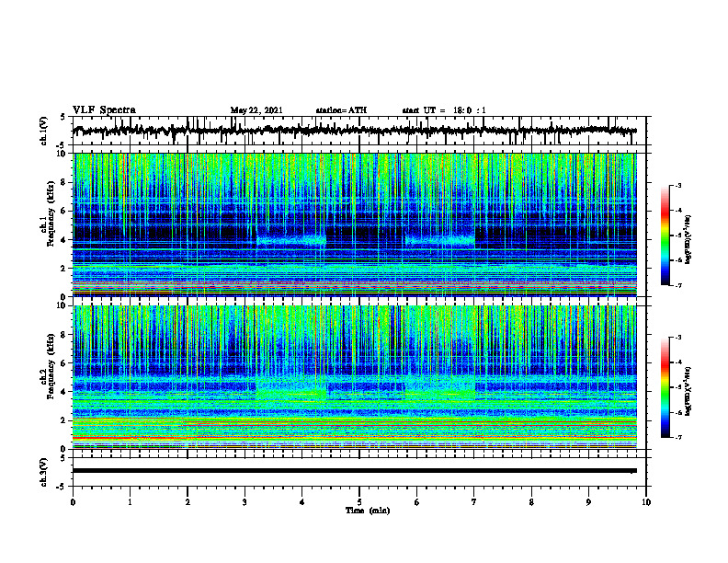The height and width of the screenshot is (563, 728).
Task: Click the time axis tick label '7'
Action: (474, 502)
